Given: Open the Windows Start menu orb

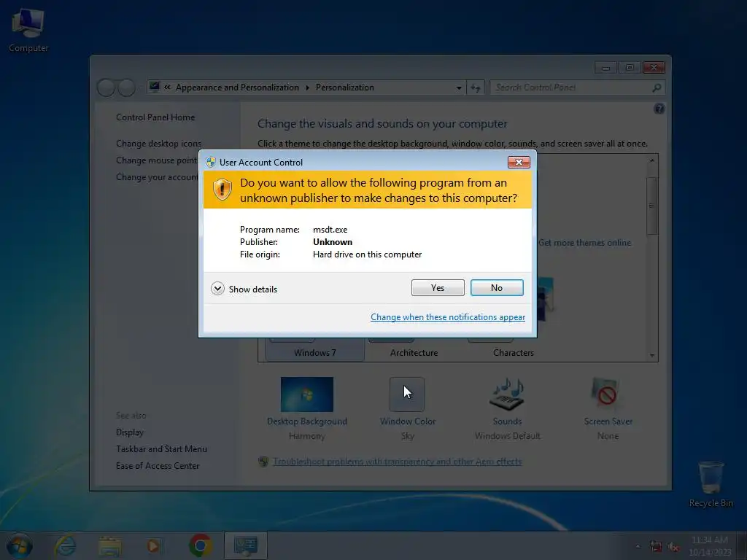Looking at the screenshot, I should (20, 545).
